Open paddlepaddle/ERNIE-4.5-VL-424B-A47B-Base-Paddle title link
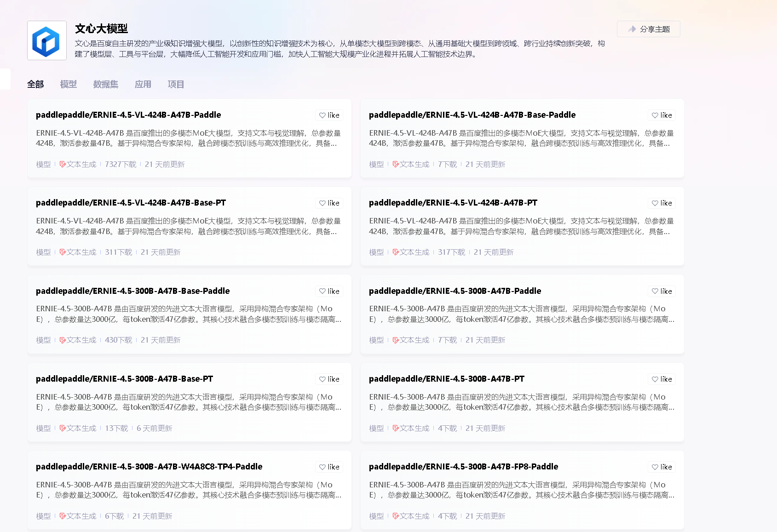777x532 pixels. point(472,115)
